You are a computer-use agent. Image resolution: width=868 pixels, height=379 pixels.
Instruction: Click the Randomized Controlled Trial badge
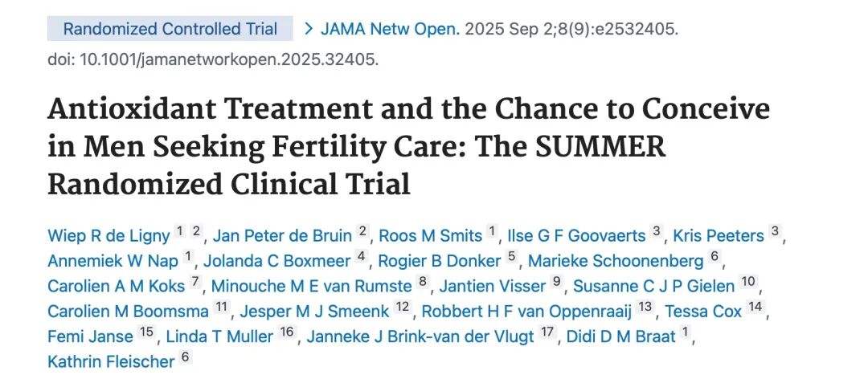[170, 29]
